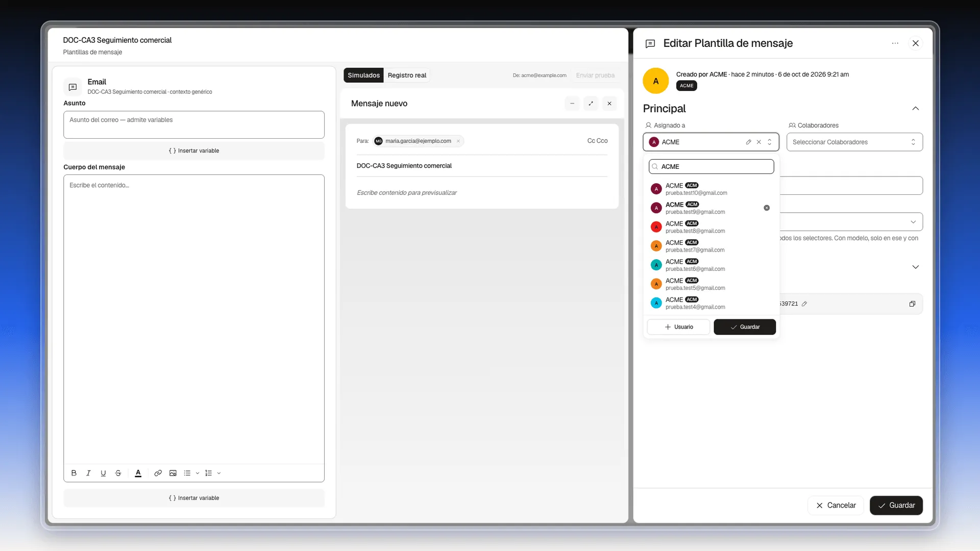Insert a link via the link icon
This screenshot has height=551, width=980.
[158, 473]
